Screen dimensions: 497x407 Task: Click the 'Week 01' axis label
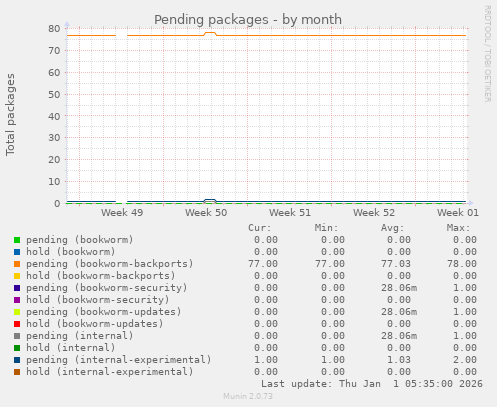(x=458, y=213)
